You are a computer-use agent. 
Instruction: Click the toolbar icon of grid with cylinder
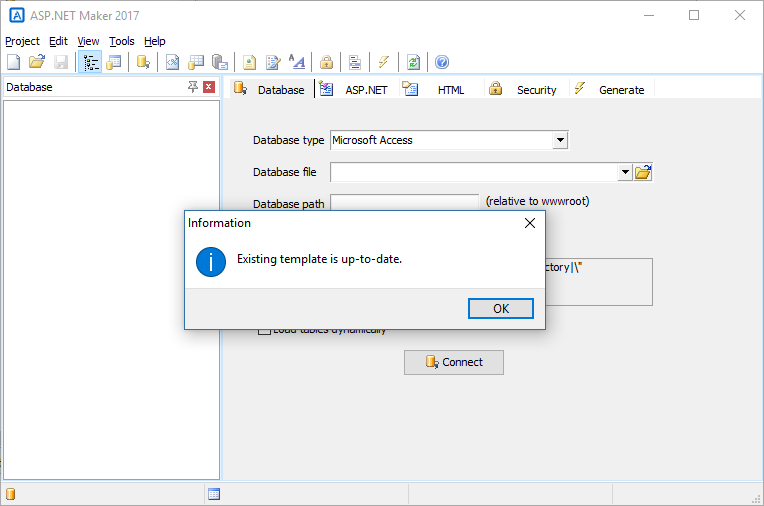[x=196, y=62]
